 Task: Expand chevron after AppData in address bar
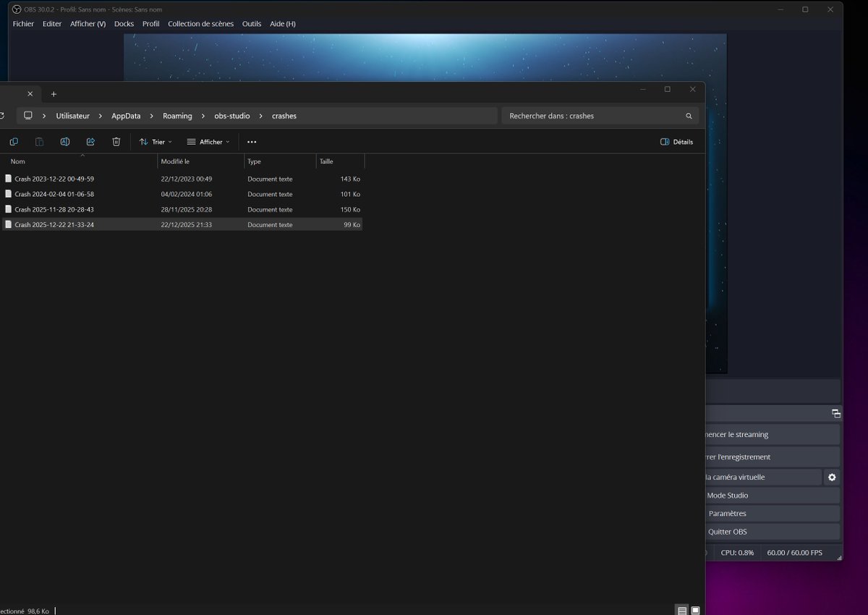point(152,116)
